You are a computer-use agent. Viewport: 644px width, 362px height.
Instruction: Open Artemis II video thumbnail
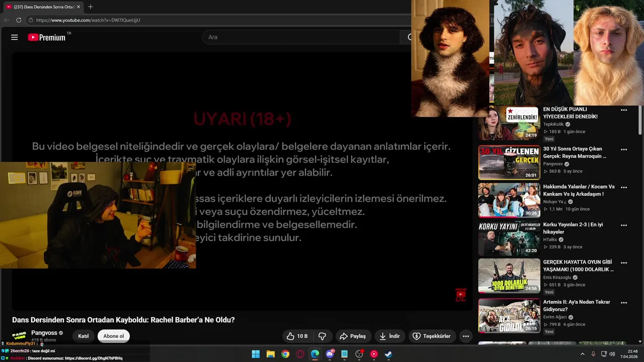(x=509, y=316)
